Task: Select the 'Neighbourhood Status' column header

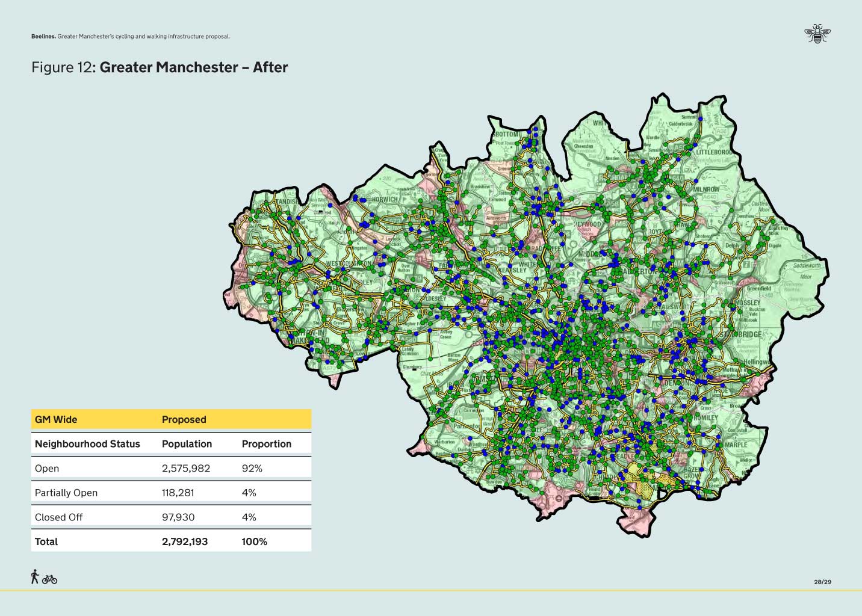Action: pos(87,444)
